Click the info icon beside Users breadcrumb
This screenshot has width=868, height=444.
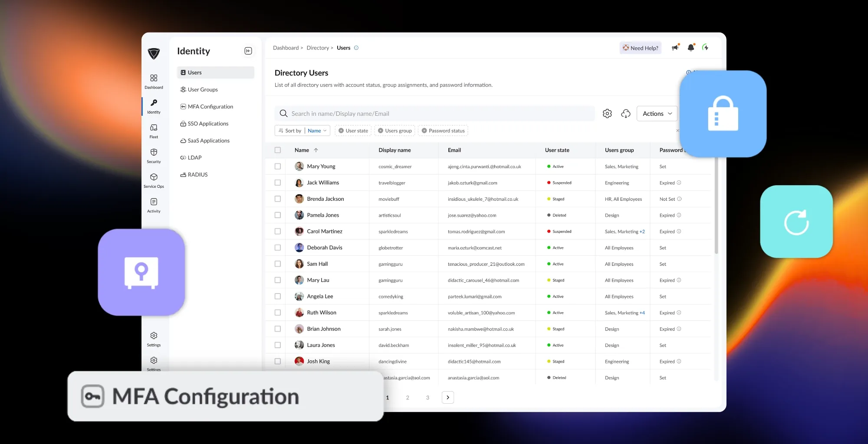[x=356, y=48]
